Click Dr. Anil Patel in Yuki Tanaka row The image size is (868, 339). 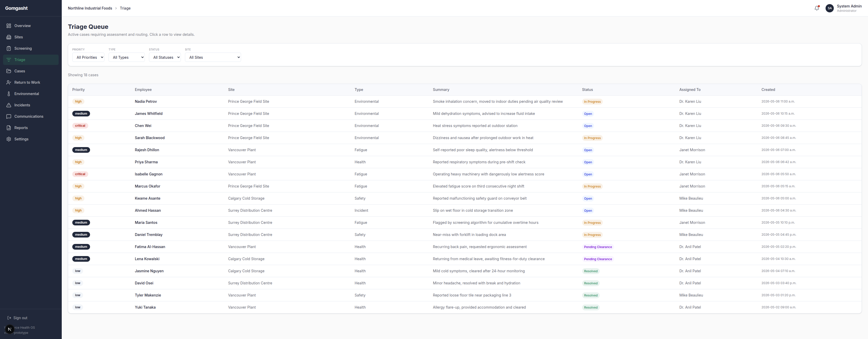click(x=690, y=307)
